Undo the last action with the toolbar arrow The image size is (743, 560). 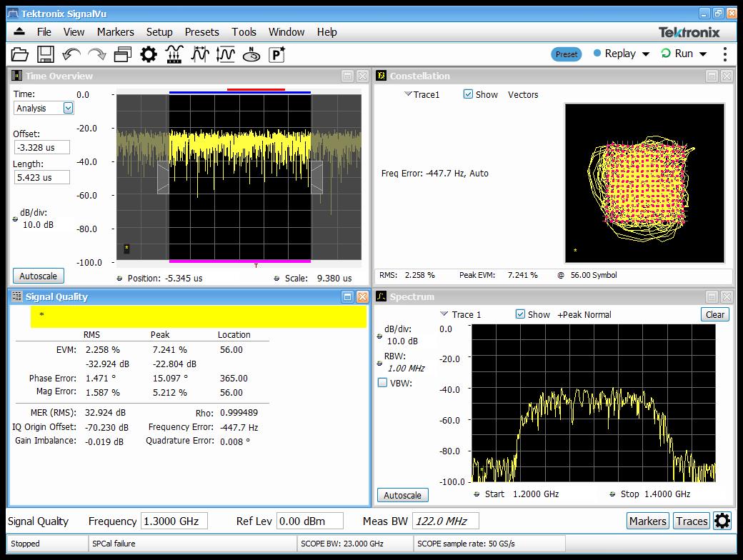(x=71, y=54)
